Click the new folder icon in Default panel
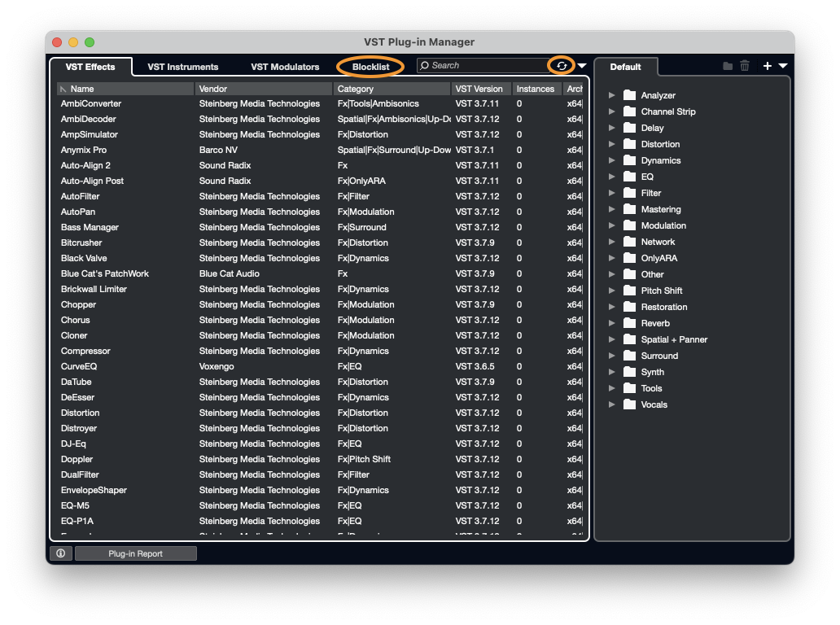This screenshot has width=840, height=625. tap(728, 66)
